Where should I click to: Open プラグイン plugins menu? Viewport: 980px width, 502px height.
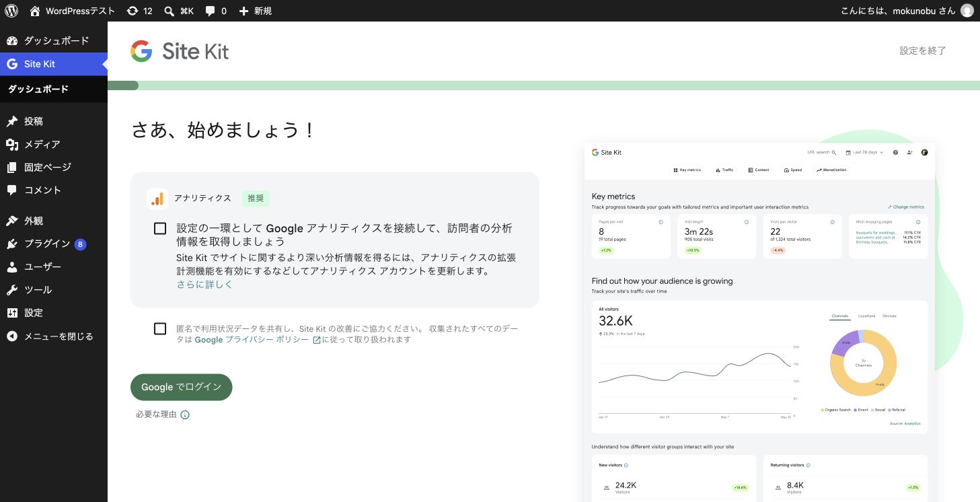[x=54, y=244]
